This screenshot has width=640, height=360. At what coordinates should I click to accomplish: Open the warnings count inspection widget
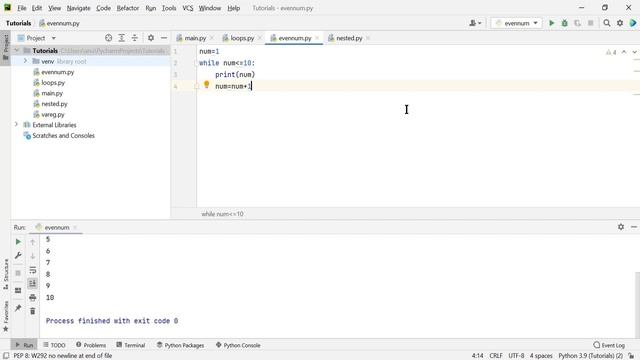point(611,52)
